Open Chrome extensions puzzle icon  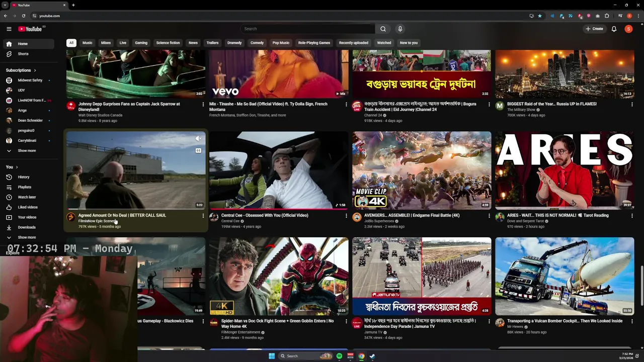[x=607, y=16]
